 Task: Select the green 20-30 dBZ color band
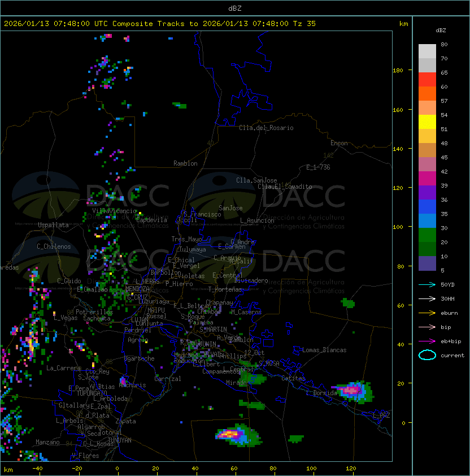[427, 235]
